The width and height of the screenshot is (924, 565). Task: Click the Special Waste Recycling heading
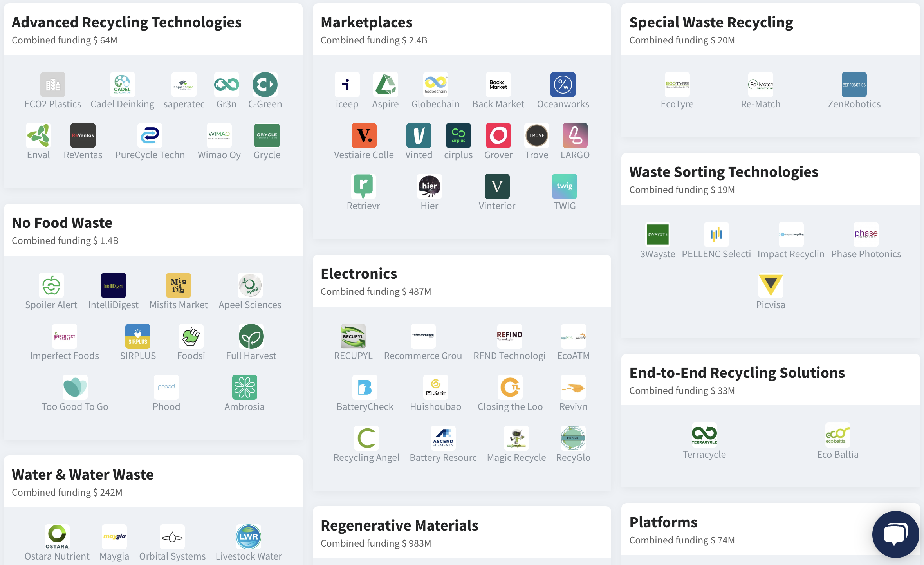pyautogui.click(x=711, y=22)
